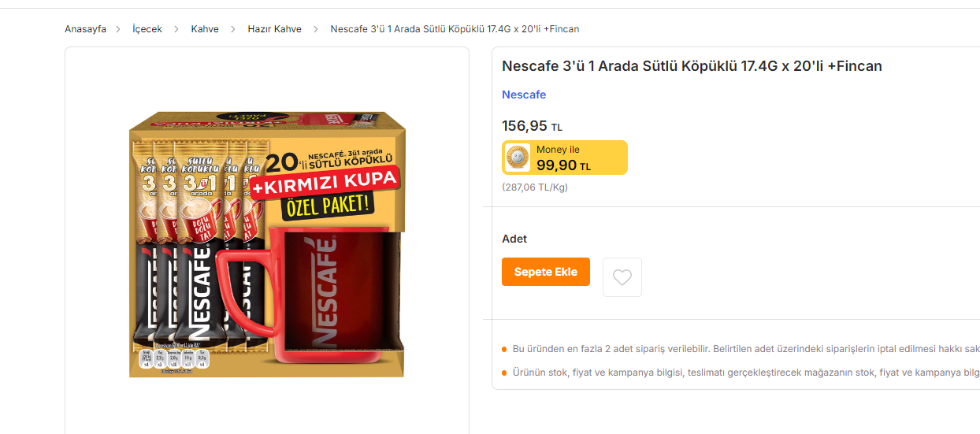Screen dimensions: 980x434
Task: Add product to favorites with heart icon
Action: pos(622,277)
